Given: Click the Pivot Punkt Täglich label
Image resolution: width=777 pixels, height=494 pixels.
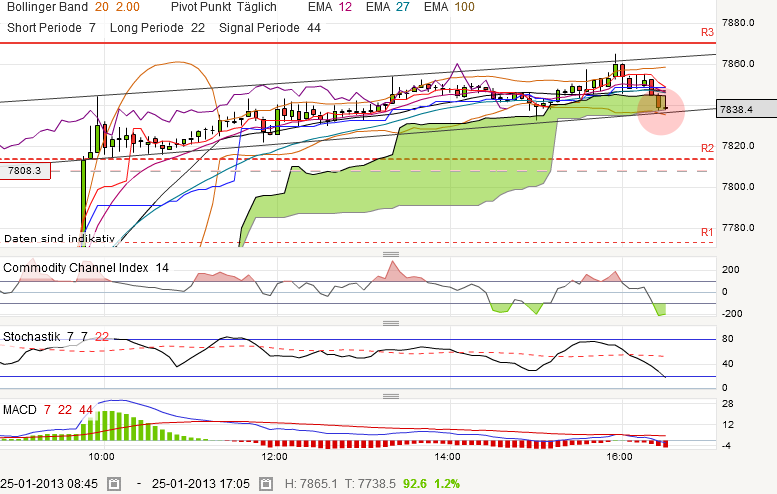Looking at the screenshot, I should point(223,7).
